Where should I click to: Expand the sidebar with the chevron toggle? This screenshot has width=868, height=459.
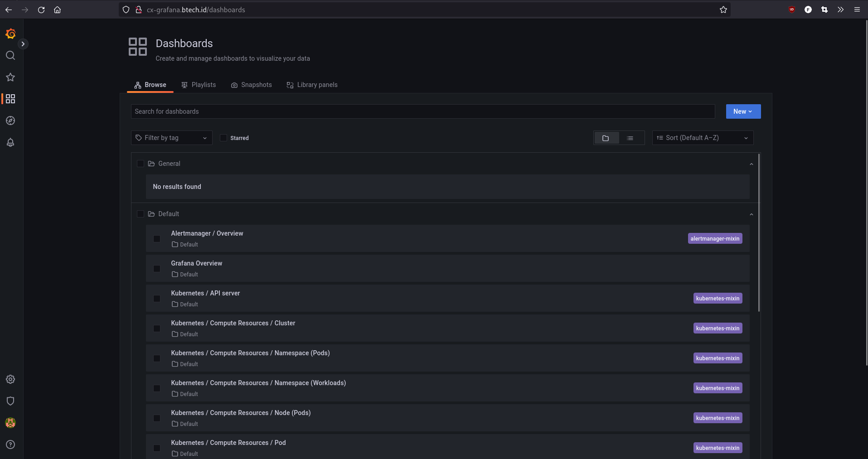click(23, 44)
